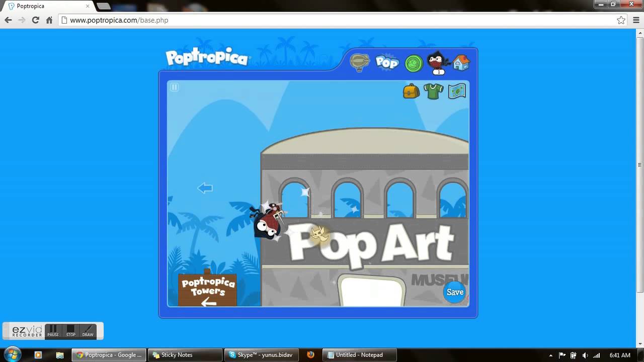Click the Poptropica Towers wooden sign
The width and height of the screenshot is (644, 362).
point(207,289)
